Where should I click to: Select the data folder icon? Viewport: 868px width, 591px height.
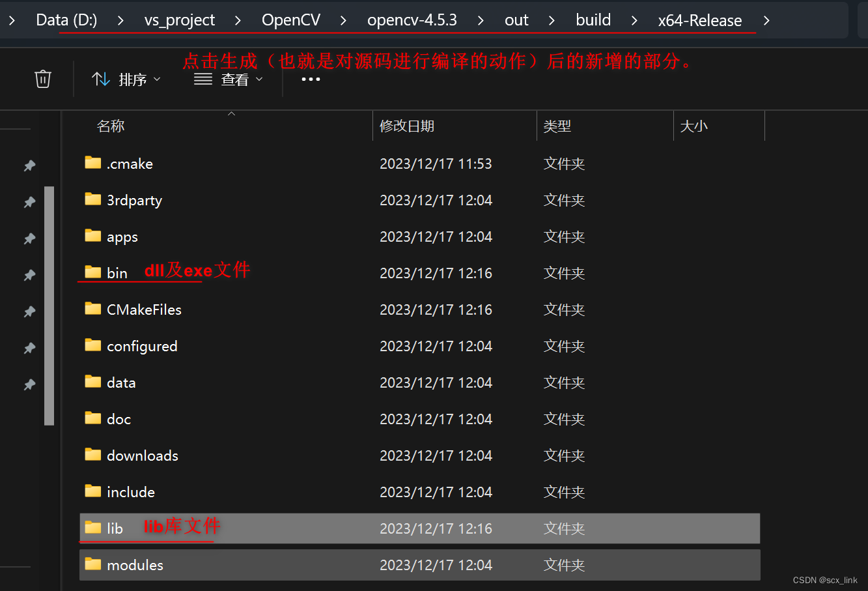click(x=93, y=382)
